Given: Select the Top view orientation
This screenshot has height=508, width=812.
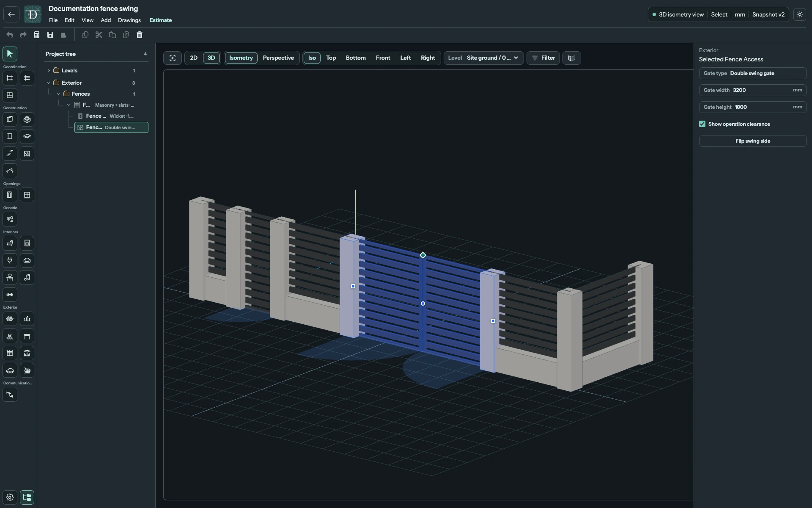Looking at the screenshot, I should click(x=331, y=58).
